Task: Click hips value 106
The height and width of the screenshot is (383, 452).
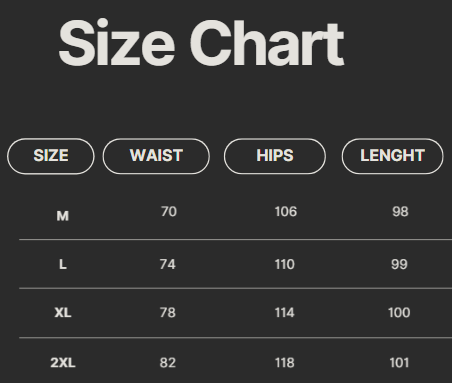Action: coord(286,212)
